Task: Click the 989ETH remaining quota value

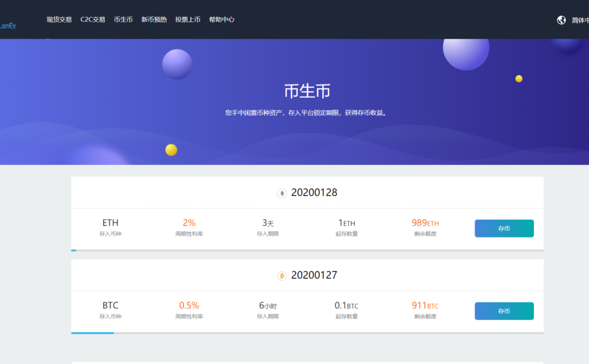Action: coord(425,223)
